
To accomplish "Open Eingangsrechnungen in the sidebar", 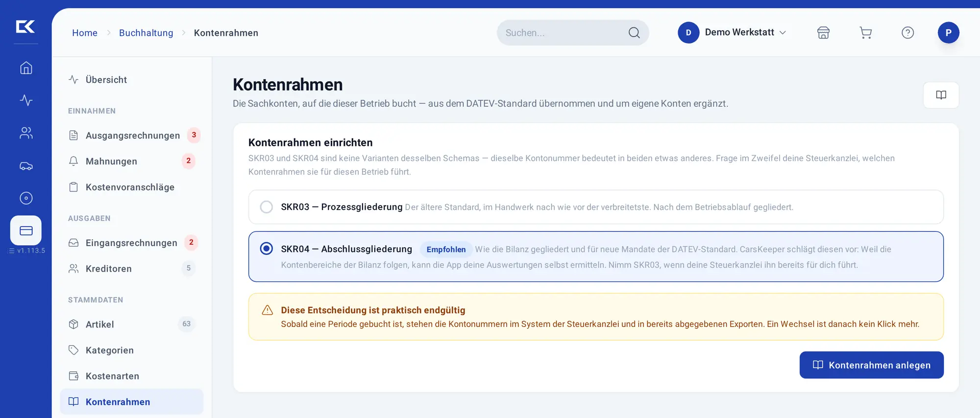I will (x=131, y=243).
